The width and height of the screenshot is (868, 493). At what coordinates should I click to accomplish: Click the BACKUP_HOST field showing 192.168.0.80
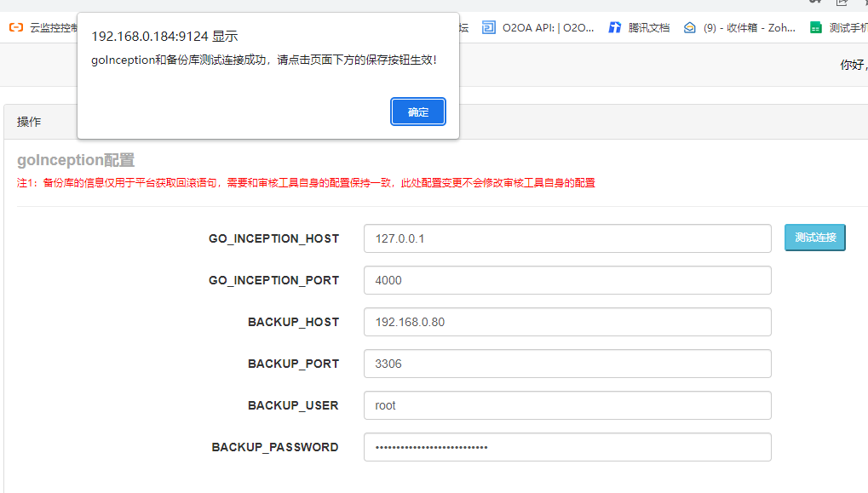tap(567, 322)
